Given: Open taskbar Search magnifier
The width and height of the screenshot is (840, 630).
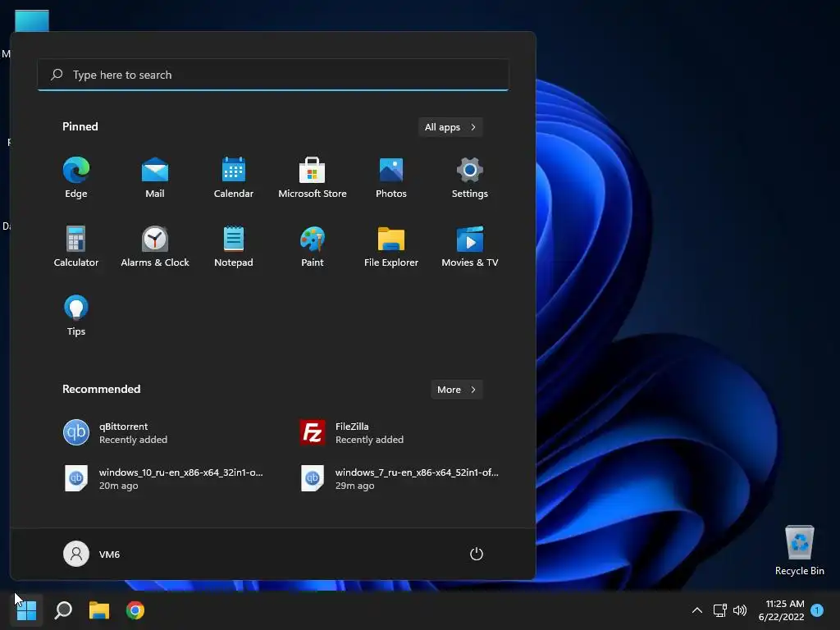Looking at the screenshot, I should point(63,610).
